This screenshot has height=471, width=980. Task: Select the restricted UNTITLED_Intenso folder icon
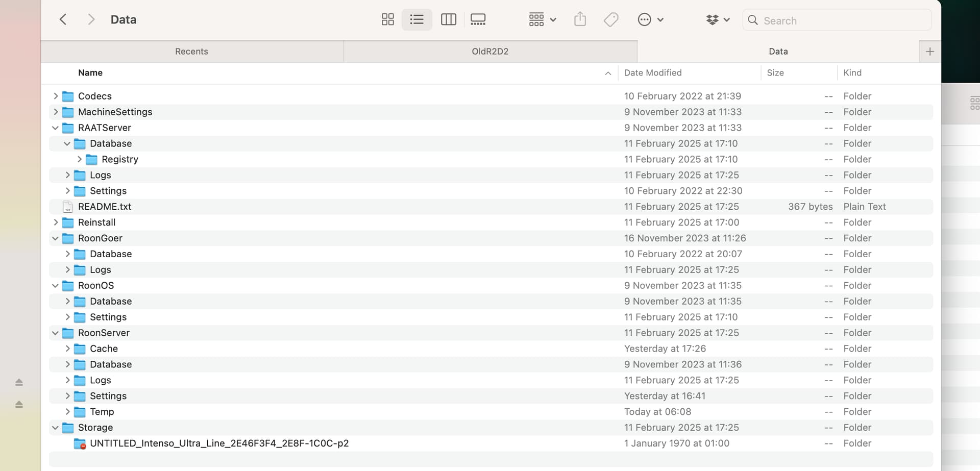click(80, 443)
